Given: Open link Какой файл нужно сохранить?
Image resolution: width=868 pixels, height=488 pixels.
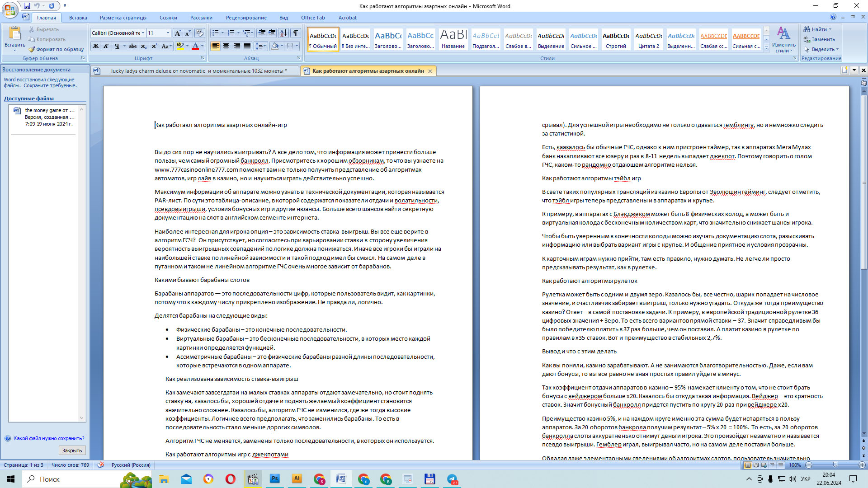Looking at the screenshot, I should tap(49, 438).
